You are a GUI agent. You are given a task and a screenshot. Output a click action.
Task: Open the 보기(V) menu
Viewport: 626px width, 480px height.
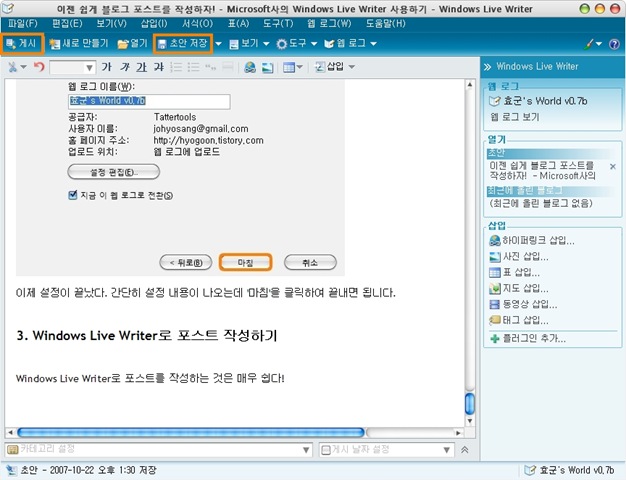[x=111, y=24]
